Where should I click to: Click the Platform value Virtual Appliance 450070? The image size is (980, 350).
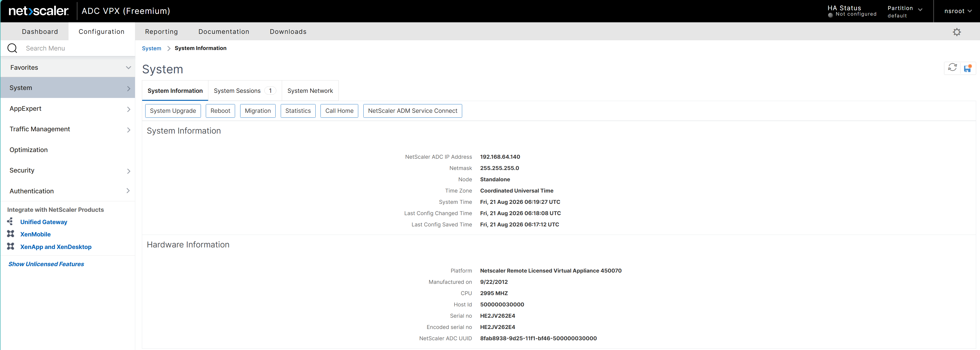pyautogui.click(x=551, y=271)
